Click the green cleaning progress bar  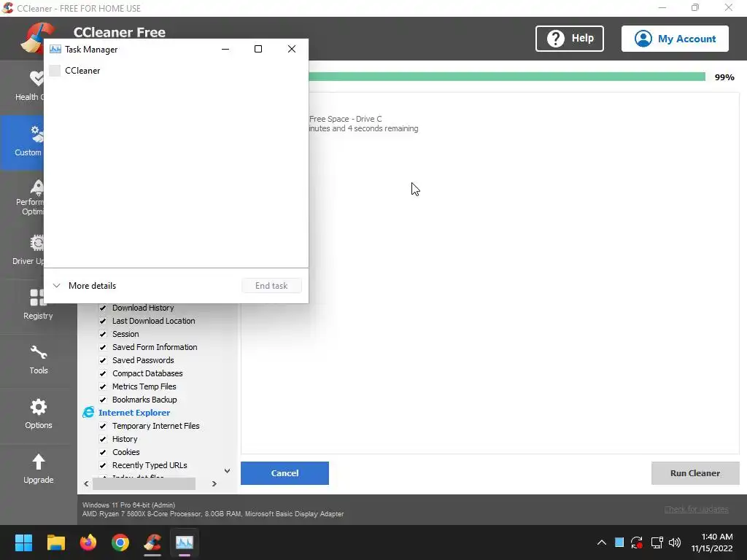(x=507, y=77)
